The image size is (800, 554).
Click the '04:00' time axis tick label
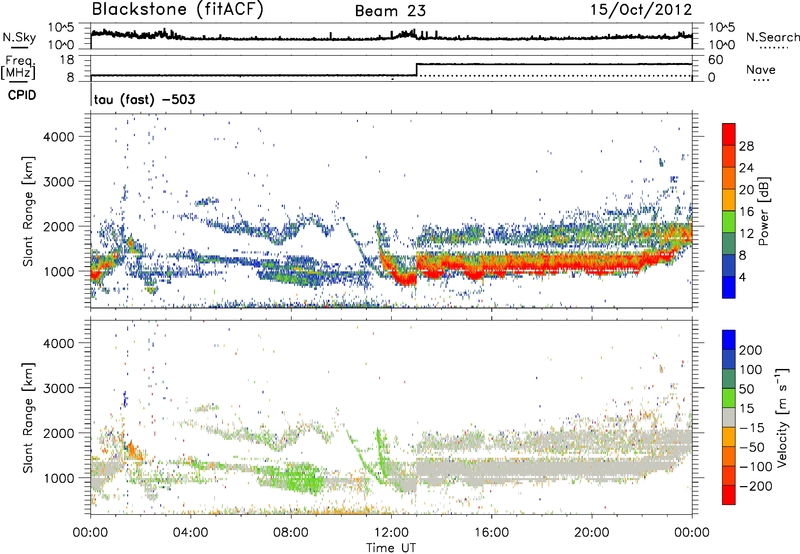(191, 533)
